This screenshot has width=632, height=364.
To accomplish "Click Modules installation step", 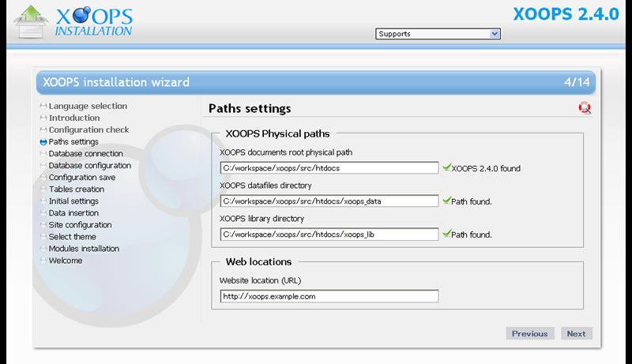I will tap(84, 249).
